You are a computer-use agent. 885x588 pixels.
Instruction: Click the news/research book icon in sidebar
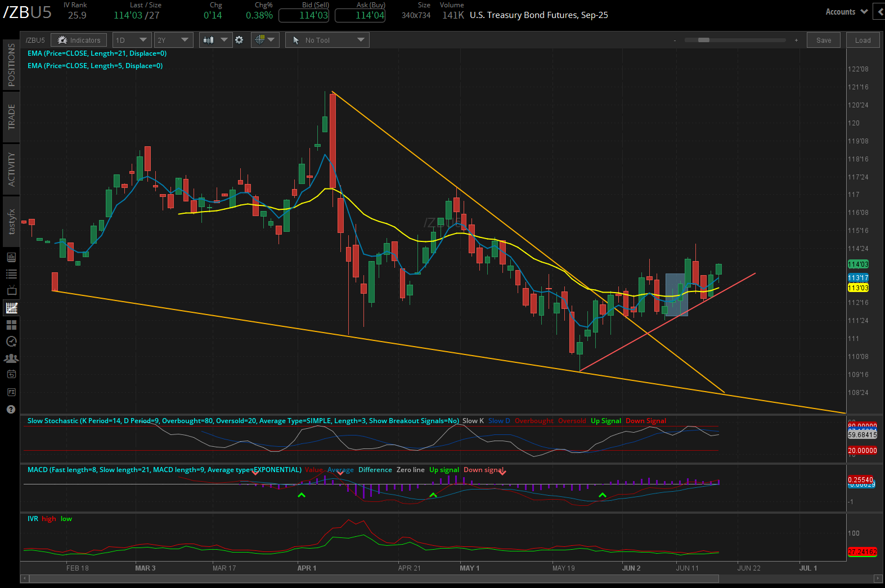point(11,257)
